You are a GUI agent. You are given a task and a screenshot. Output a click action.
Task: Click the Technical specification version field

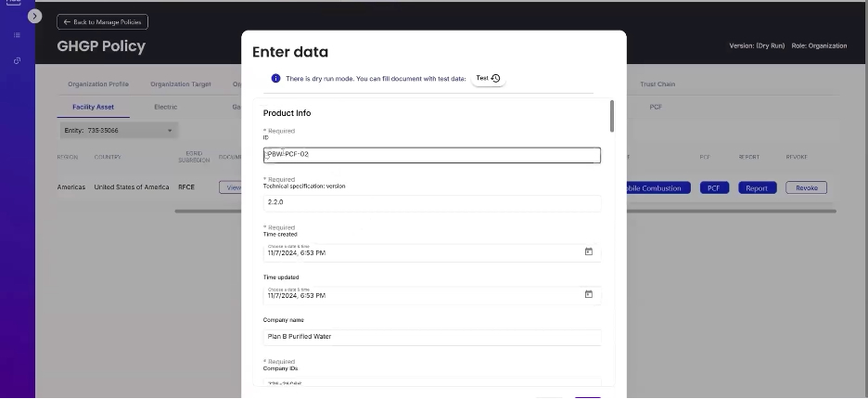(x=431, y=201)
